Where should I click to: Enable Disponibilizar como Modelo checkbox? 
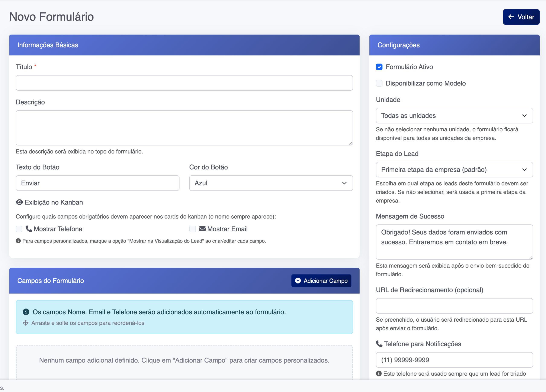click(x=379, y=83)
